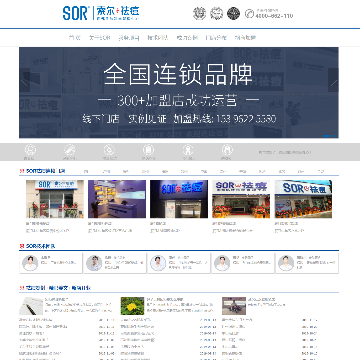Open the fifth team member's avatar
This screenshot has width=360, height=360.
click(x=286, y=263)
